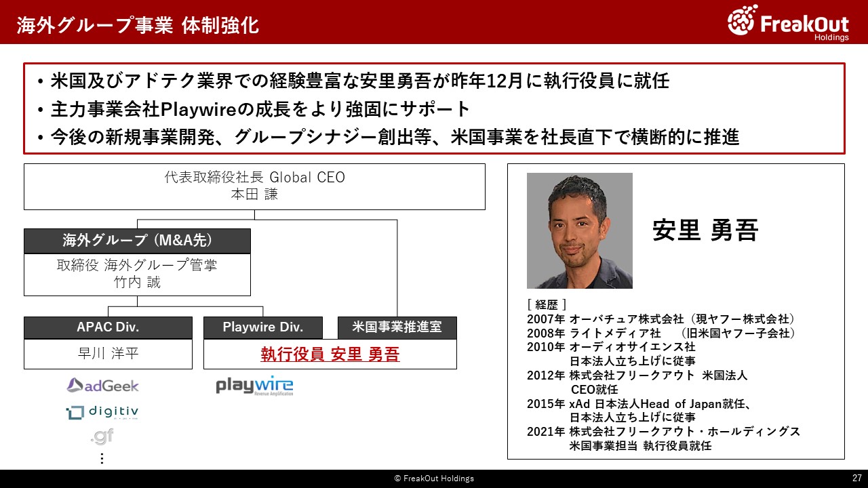This screenshot has width=868, height=488.
Task: Click the © FreakOut Holdings footer text
Action: (x=434, y=479)
